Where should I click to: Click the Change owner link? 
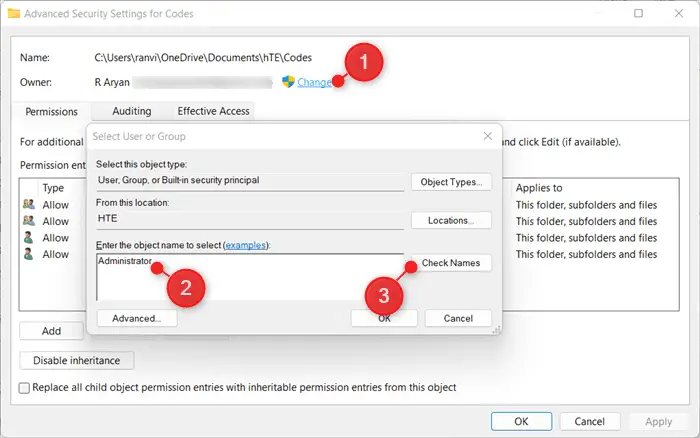pos(314,83)
